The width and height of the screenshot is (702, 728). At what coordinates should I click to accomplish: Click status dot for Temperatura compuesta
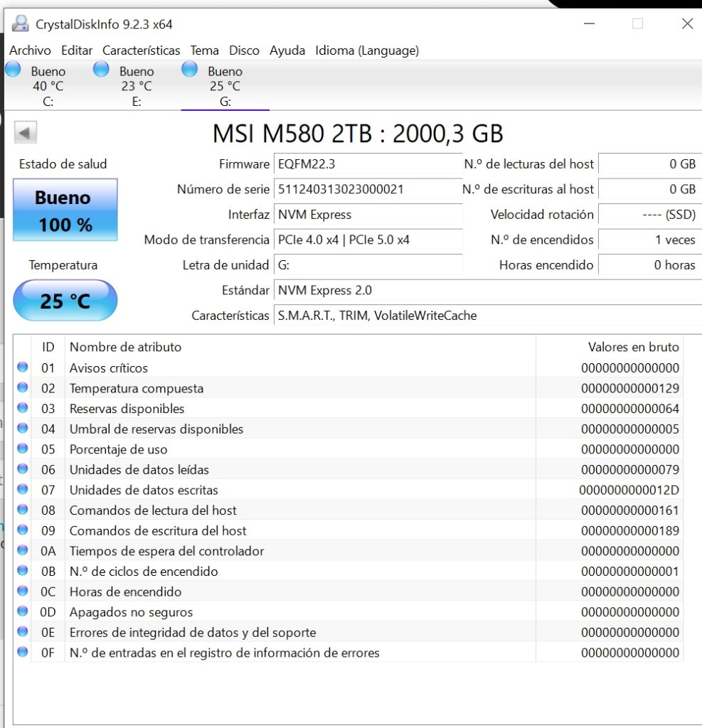22,387
